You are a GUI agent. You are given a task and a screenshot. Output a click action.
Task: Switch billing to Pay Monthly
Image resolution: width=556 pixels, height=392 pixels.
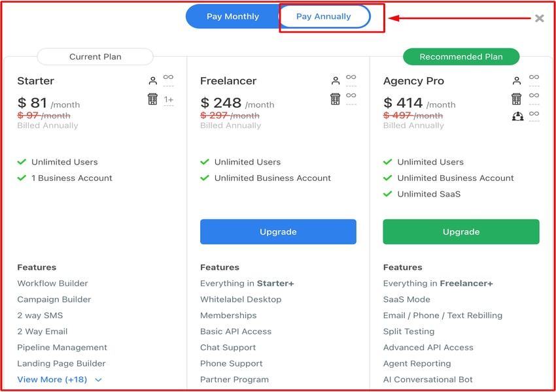(x=233, y=16)
